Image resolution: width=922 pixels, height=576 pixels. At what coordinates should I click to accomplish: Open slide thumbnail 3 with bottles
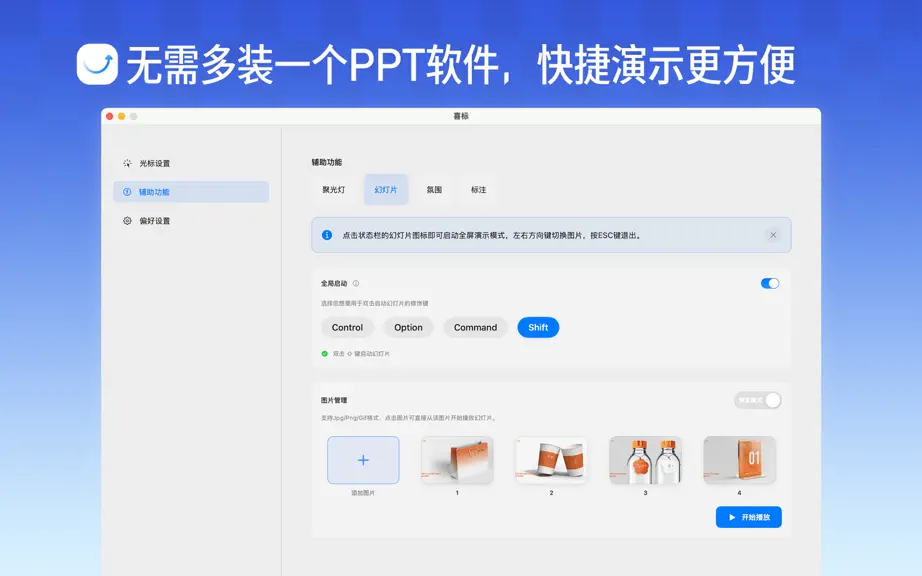pos(646,460)
